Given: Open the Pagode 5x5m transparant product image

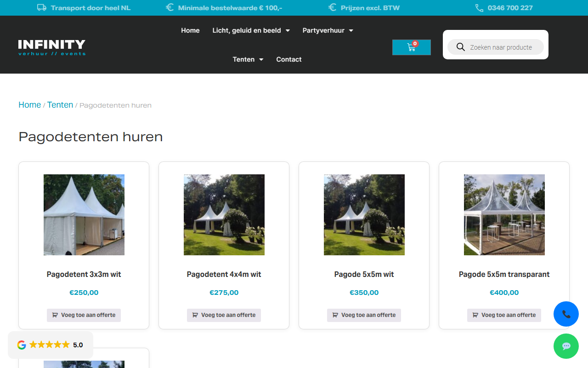Looking at the screenshot, I should pyautogui.click(x=504, y=215).
